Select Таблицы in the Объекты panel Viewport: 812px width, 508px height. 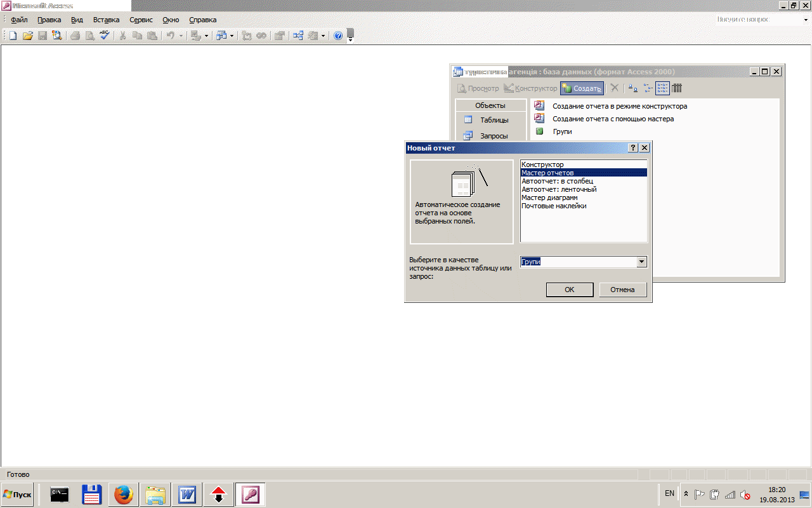pos(494,120)
